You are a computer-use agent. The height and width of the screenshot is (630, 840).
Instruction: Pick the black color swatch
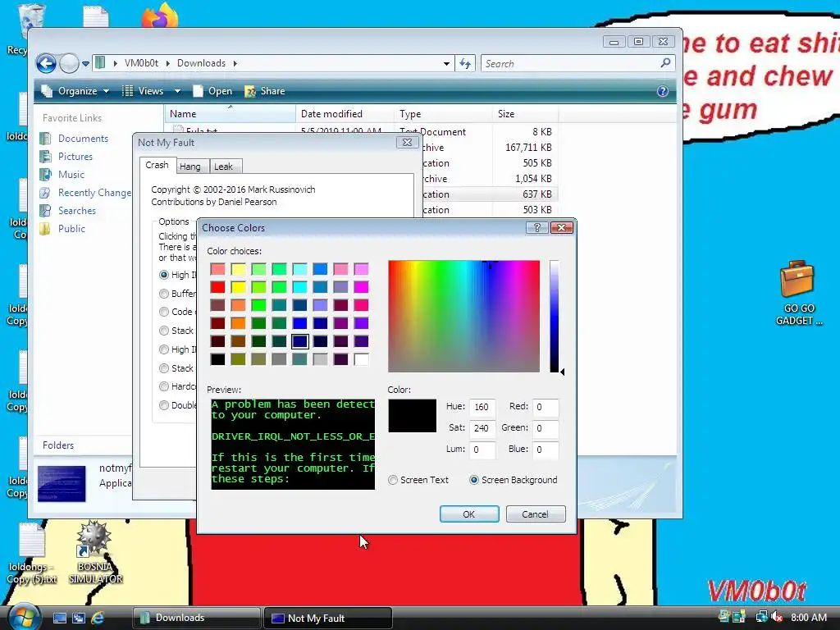217,359
